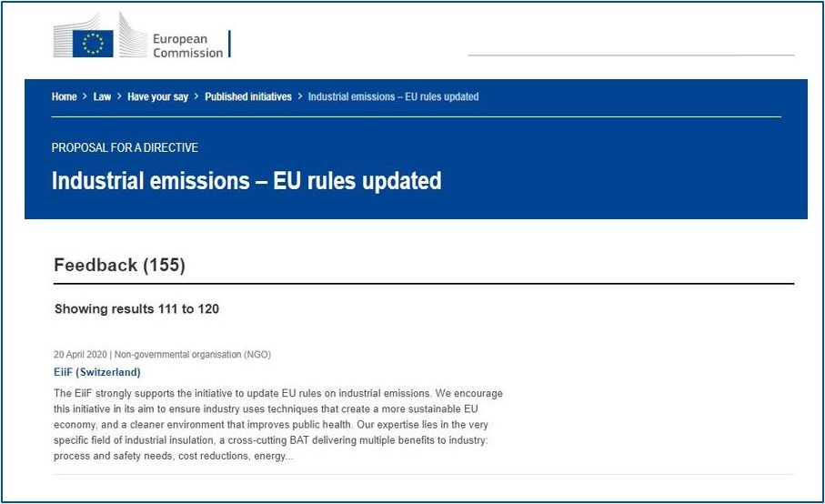
Task: Select the current Industrial emissions breadcrumb
Action: pos(394,96)
